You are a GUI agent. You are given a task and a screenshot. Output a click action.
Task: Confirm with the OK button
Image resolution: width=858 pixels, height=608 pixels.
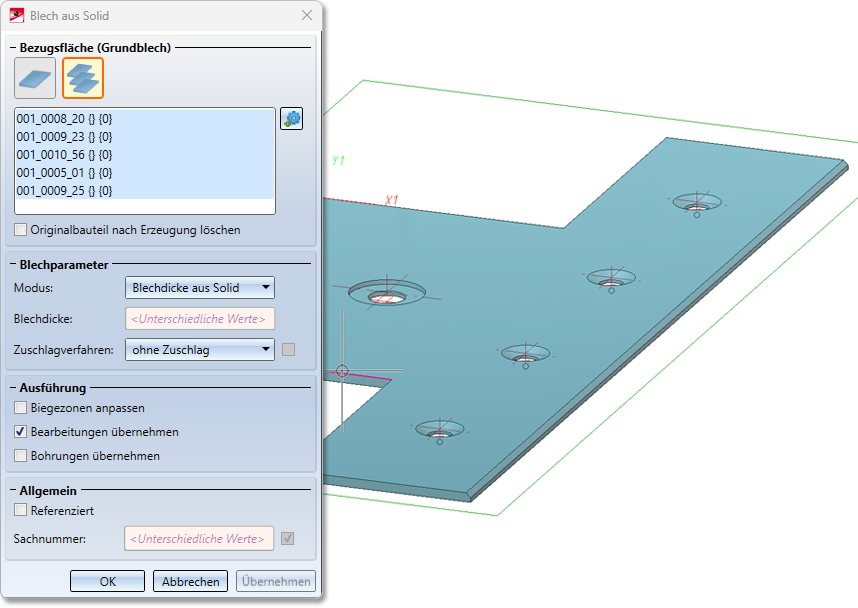(107, 581)
